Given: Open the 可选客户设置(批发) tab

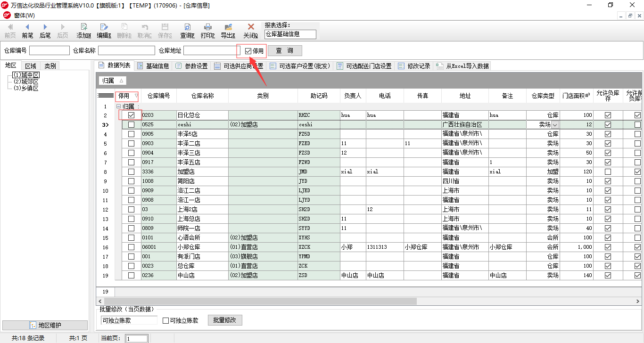Looking at the screenshot, I should coord(300,66).
